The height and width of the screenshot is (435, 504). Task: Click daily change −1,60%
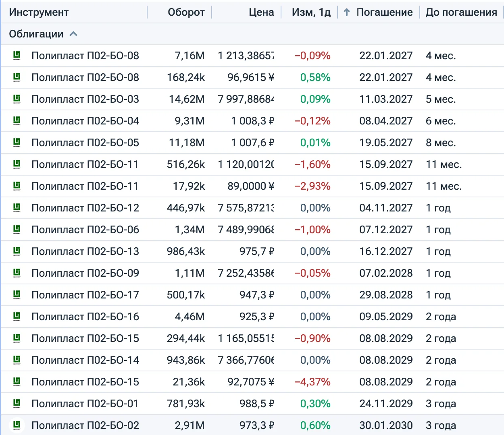pyautogui.click(x=312, y=164)
